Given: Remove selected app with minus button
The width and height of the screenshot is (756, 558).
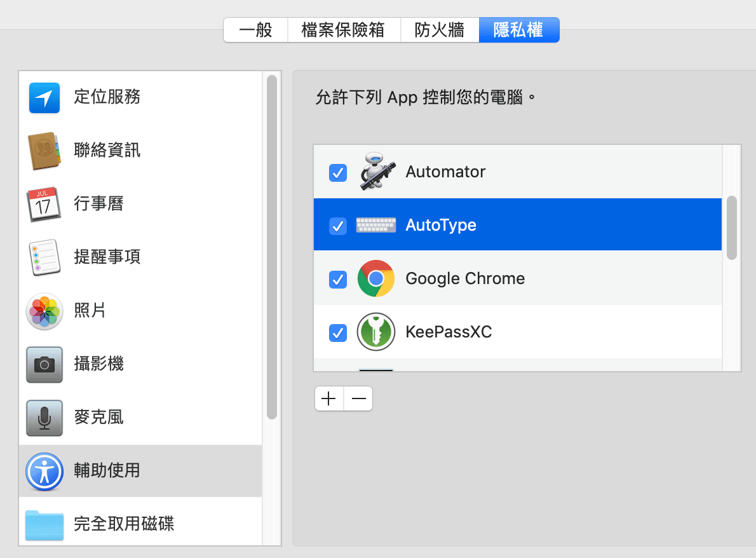Looking at the screenshot, I should pos(358,398).
